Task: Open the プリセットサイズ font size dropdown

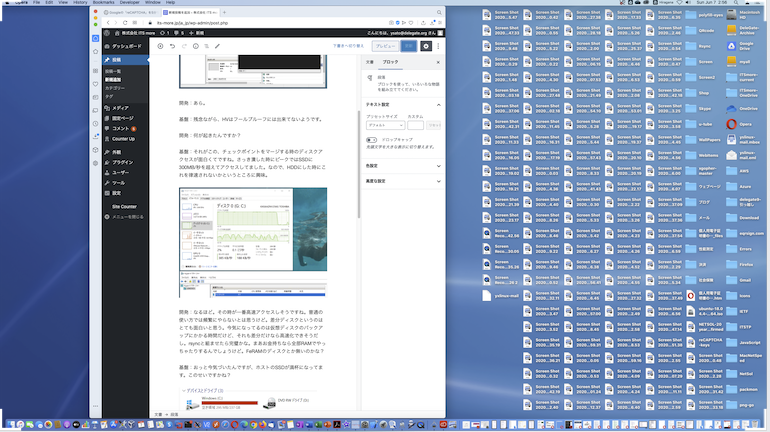Action: coord(385,126)
